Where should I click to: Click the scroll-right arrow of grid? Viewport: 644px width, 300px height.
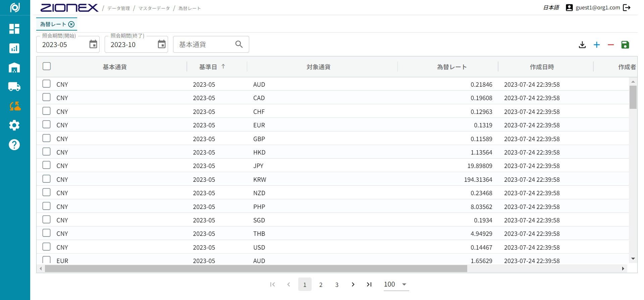(623, 268)
